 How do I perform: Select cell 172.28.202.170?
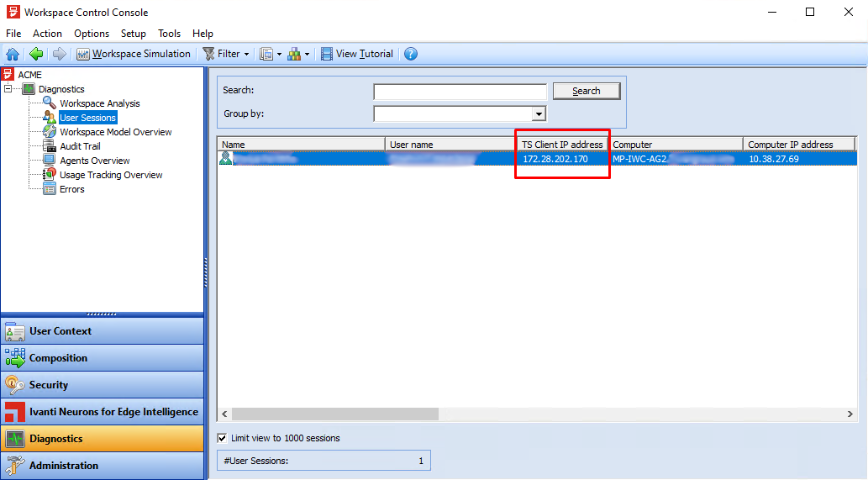click(x=555, y=159)
